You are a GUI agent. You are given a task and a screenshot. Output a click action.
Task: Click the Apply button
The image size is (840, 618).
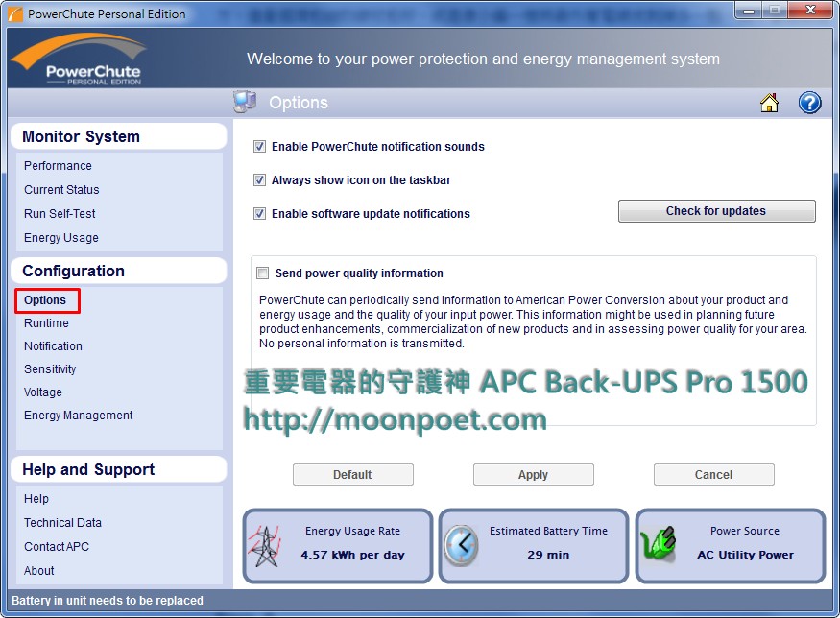(x=533, y=475)
